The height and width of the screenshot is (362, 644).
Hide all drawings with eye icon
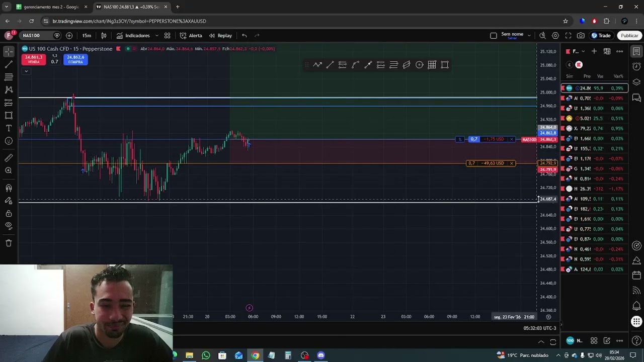(x=9, y=226)
